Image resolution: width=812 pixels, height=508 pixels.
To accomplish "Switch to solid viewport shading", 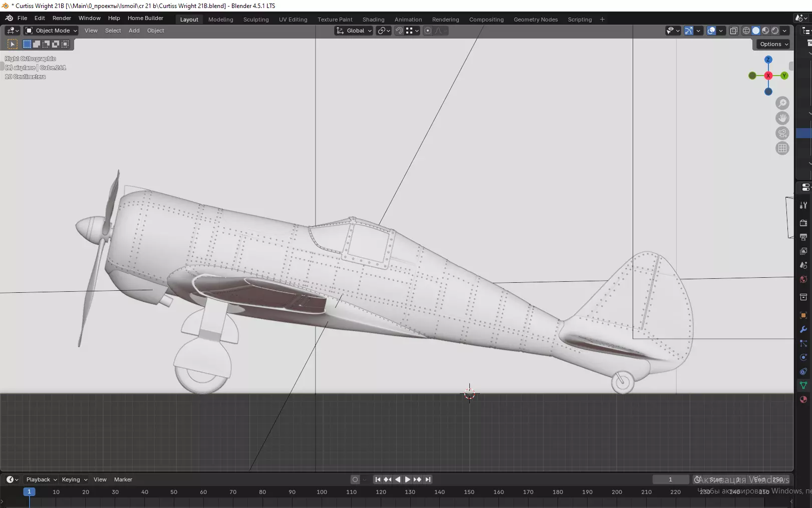I will tap(756, 31).
